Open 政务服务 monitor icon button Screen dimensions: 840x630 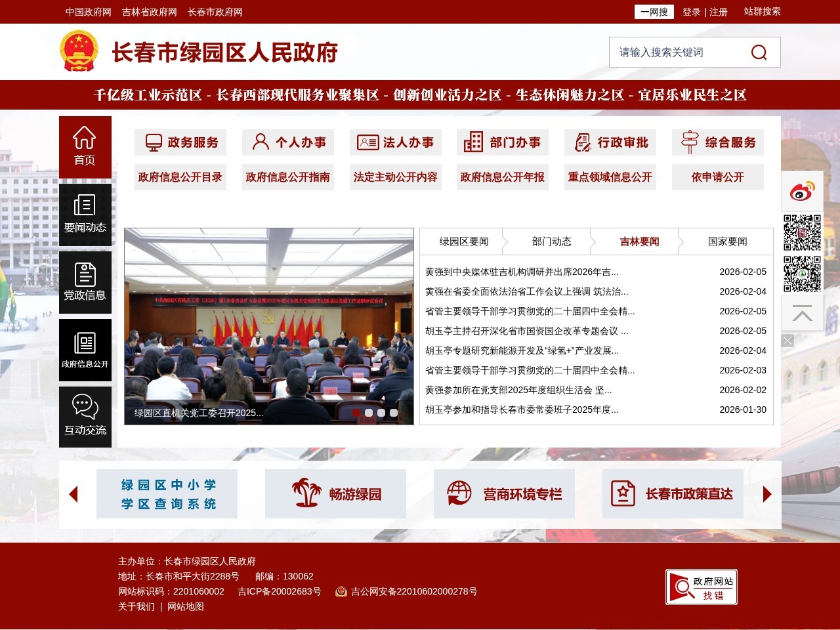pyautogui.click(x=180, y=142)
